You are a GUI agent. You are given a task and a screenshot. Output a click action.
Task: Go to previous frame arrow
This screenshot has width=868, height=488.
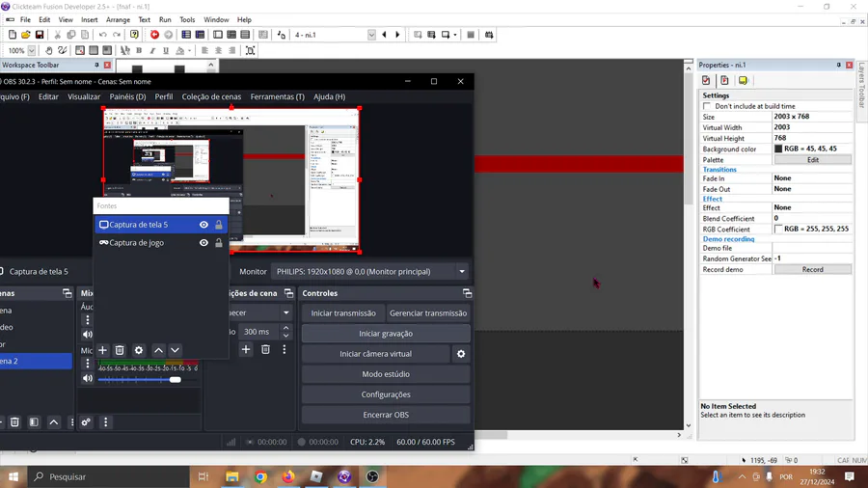[384, 35]
